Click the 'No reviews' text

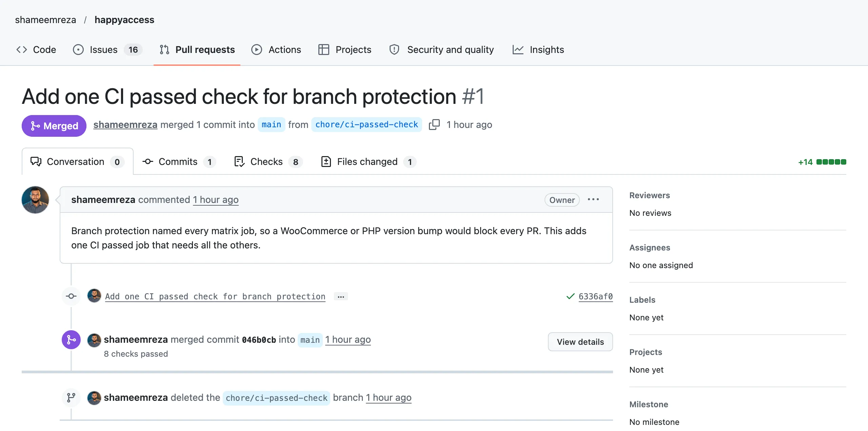tap(650, 213)
